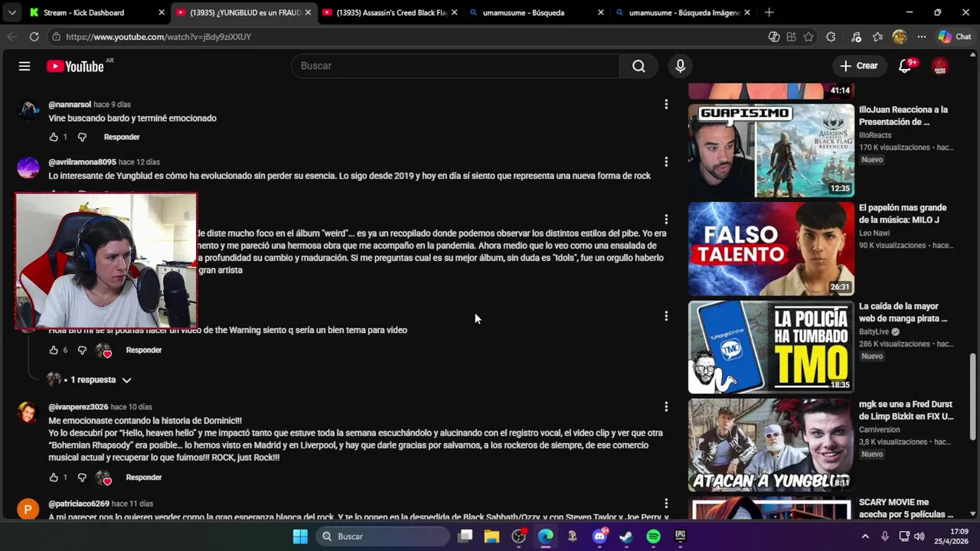
Task: Open the La Policía ha tumbado TMO thumbnail
Action: point(771,347)
